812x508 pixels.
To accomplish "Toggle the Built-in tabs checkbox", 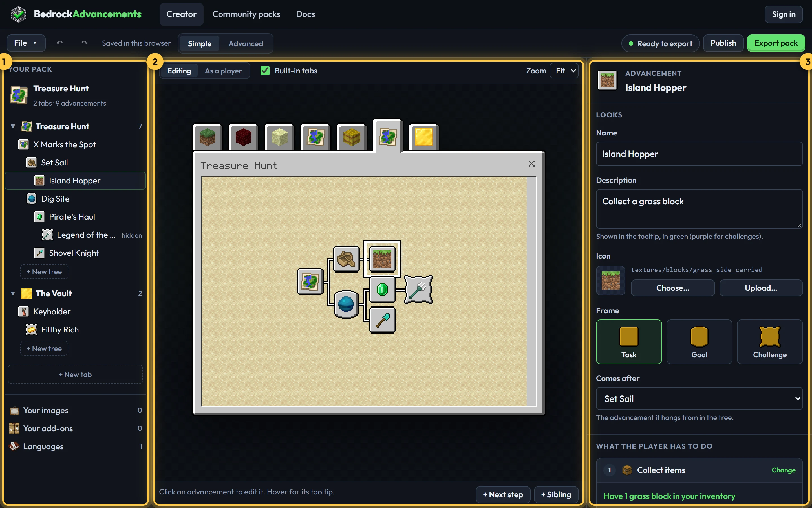I will pos(265,71).
